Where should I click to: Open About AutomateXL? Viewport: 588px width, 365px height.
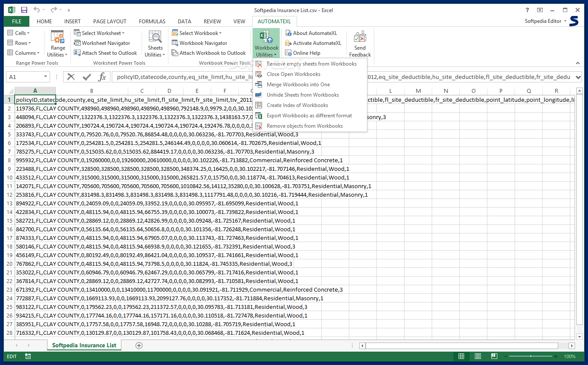pyautogui.click(x=311, y=33)
